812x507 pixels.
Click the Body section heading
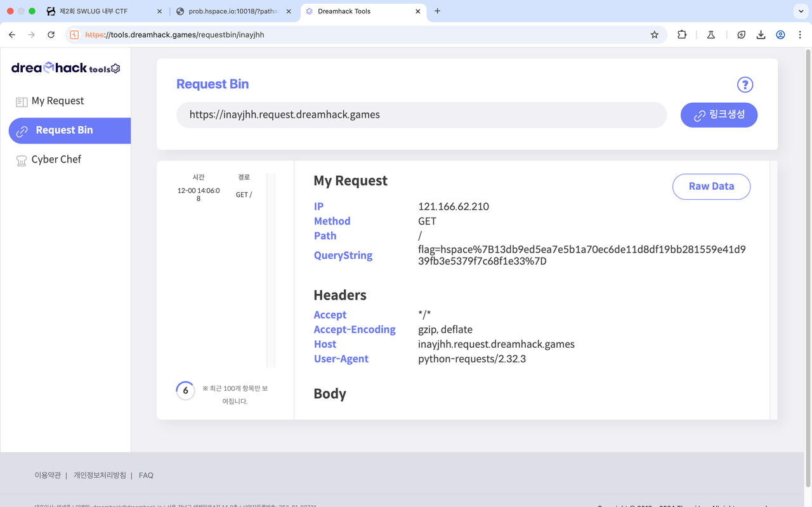point(330,393)
